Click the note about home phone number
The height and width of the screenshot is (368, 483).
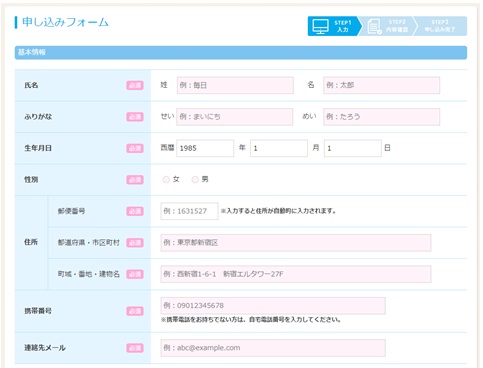251,320
